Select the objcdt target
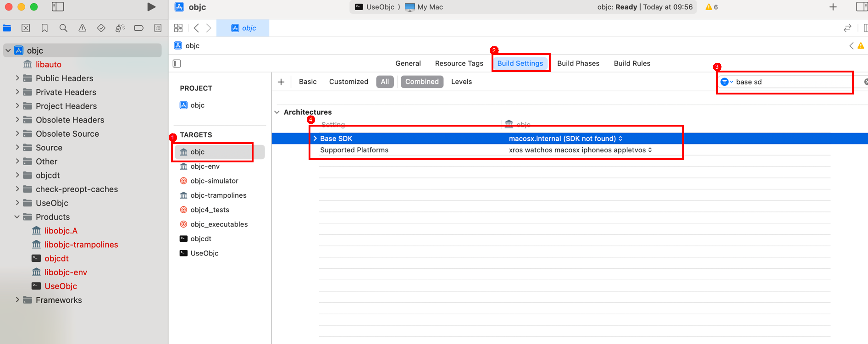Screen dimensions: 868x344 pyautogui.click(x=195, y=239)
